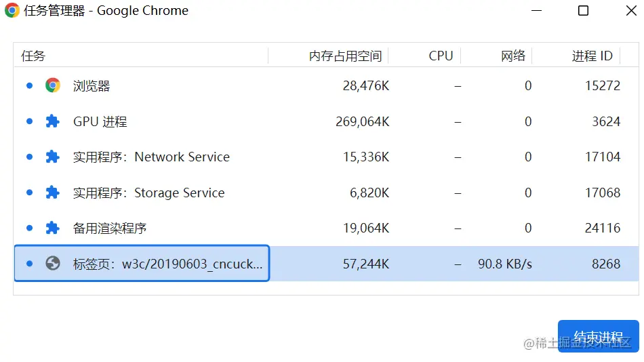Viewport: 644px width, 362px height.
Task: Select the 实用程序: Network Service row
Action: click(x=326, y=157)
